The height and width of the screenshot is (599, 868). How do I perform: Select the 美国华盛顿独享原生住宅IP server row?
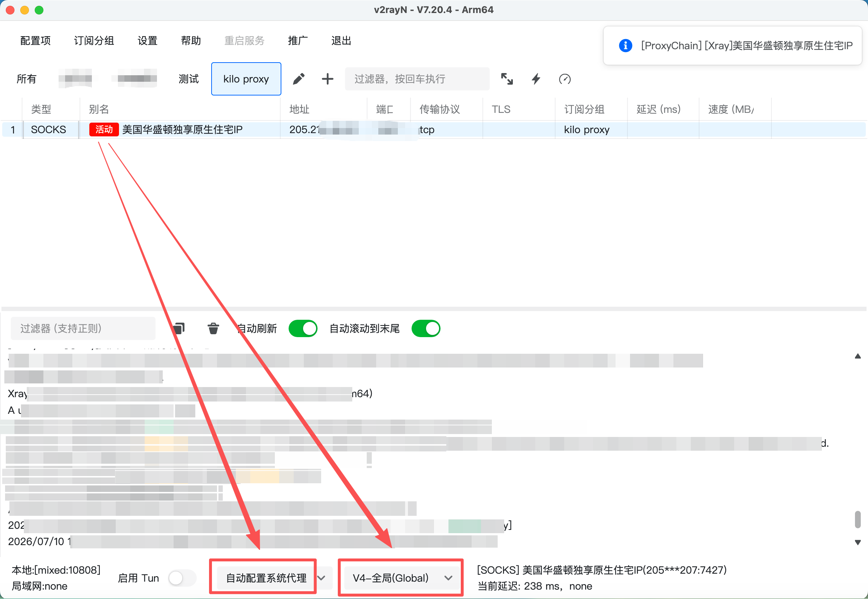coord(434,129)
